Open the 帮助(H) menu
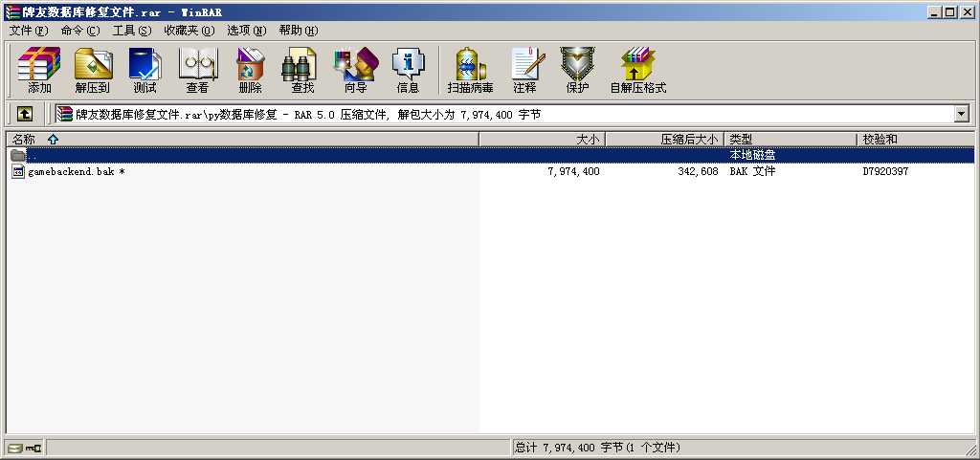980x460 pixels. coord(299,31)
